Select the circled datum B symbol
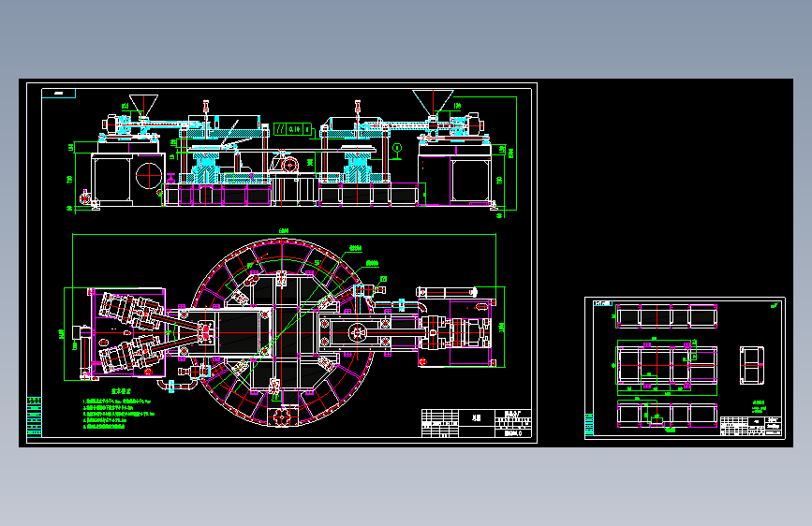Screen dimensions: 812x526 (397, 148)
